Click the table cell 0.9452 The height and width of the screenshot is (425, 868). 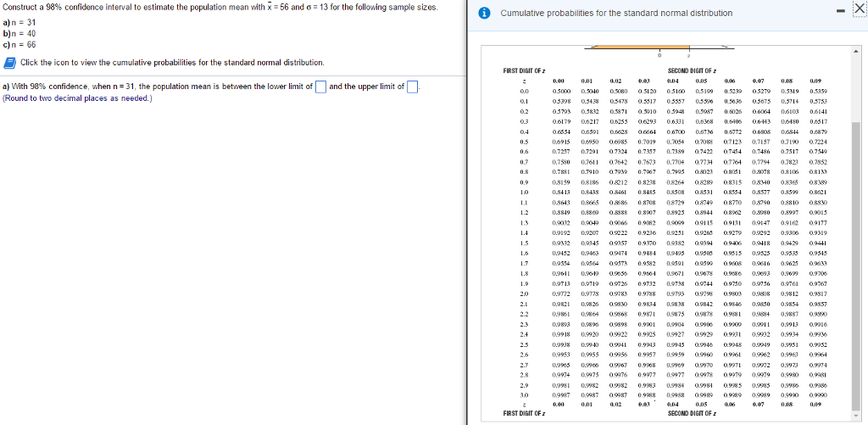pyautogui.click(x=561, y=254)
